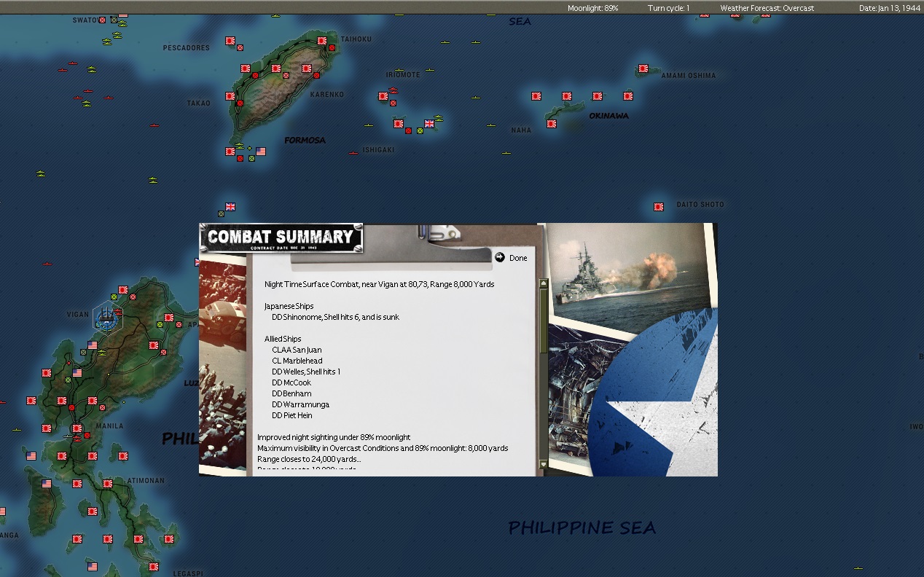Click the DD Shinonome sunk line
924x577 pixels.
[x=336, y=317]
